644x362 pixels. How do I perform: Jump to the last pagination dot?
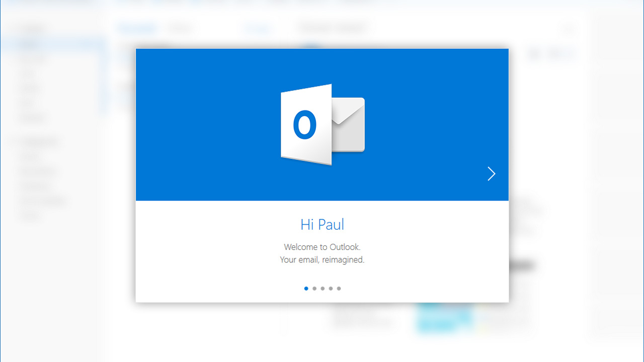point(339,289)
